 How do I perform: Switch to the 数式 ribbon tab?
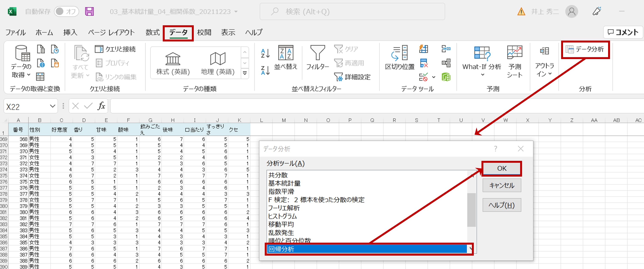[x=153, y=33]
